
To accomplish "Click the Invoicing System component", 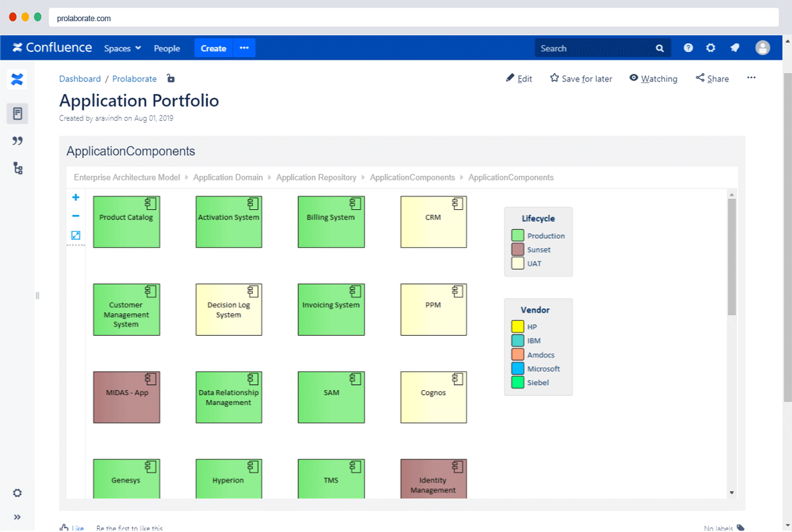I will click(331, 309).
